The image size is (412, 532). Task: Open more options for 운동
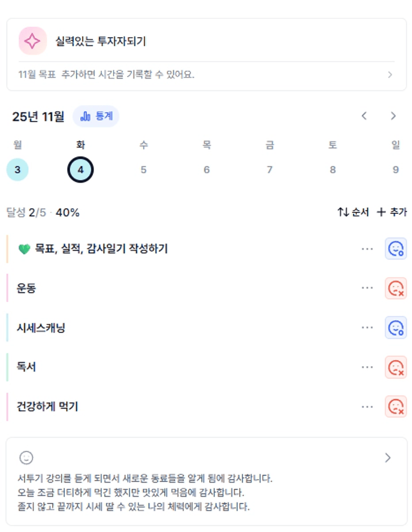pos(367,288)
